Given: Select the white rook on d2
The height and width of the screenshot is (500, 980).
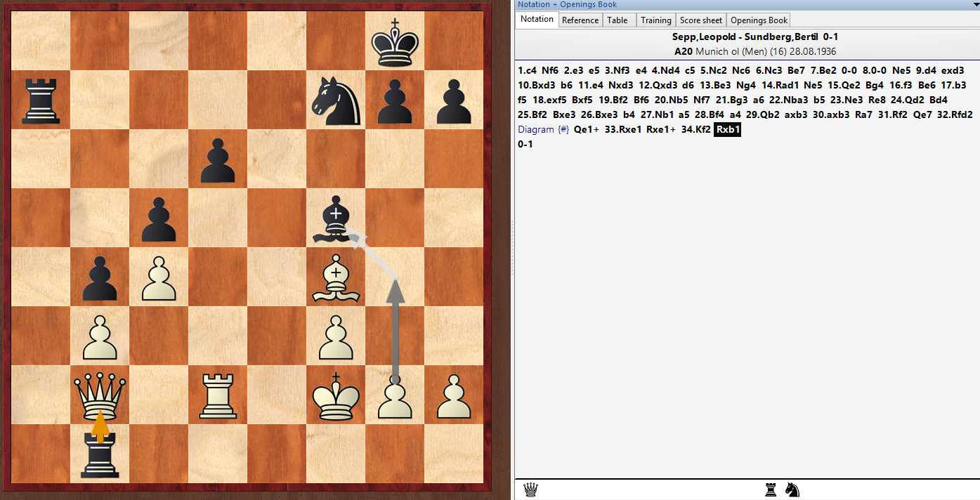Looking at the screenshot, I should [x=218, y=395].
